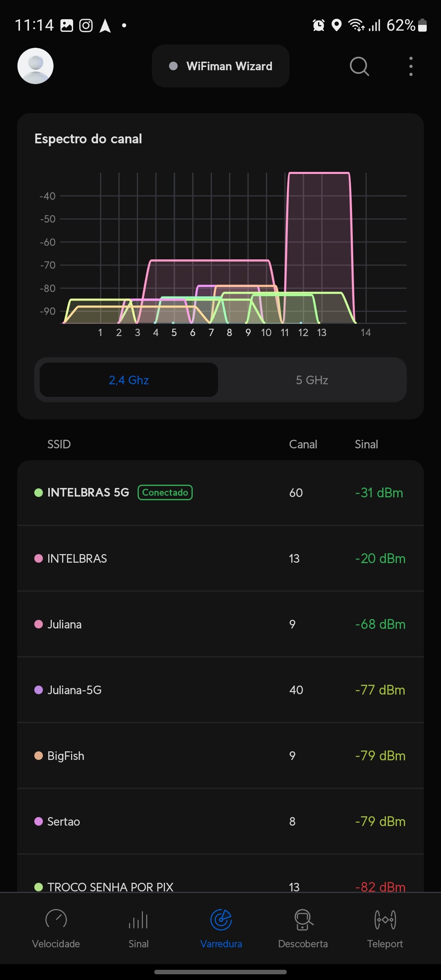Open the Sertao network entry
441x980 pixels.
coord(220,821)
